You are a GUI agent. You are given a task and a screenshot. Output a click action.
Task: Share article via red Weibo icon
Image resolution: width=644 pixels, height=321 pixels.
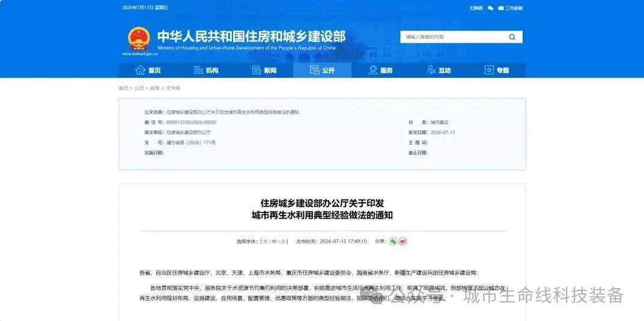[403, 241]
